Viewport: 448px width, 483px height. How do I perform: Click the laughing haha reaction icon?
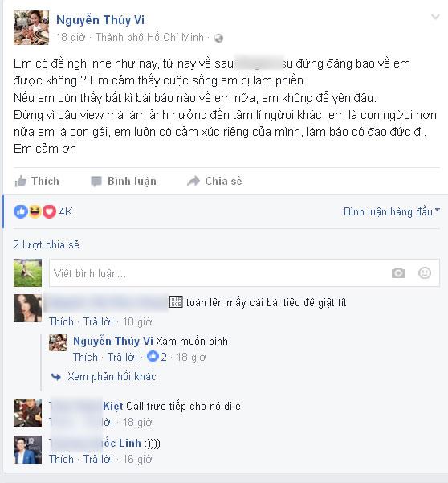(x=35, y=211)
